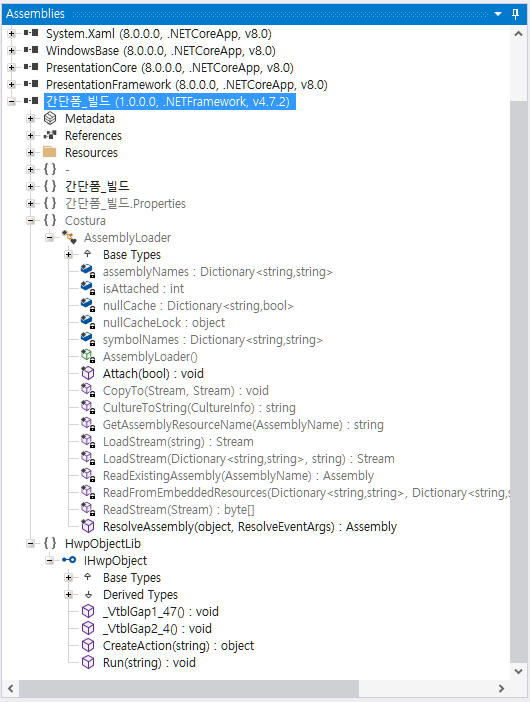Image resolution: width=530 pixels, height=702 pixels.
Task: Click the vertical scrollbar down arrow
Action: click(518, 671)
